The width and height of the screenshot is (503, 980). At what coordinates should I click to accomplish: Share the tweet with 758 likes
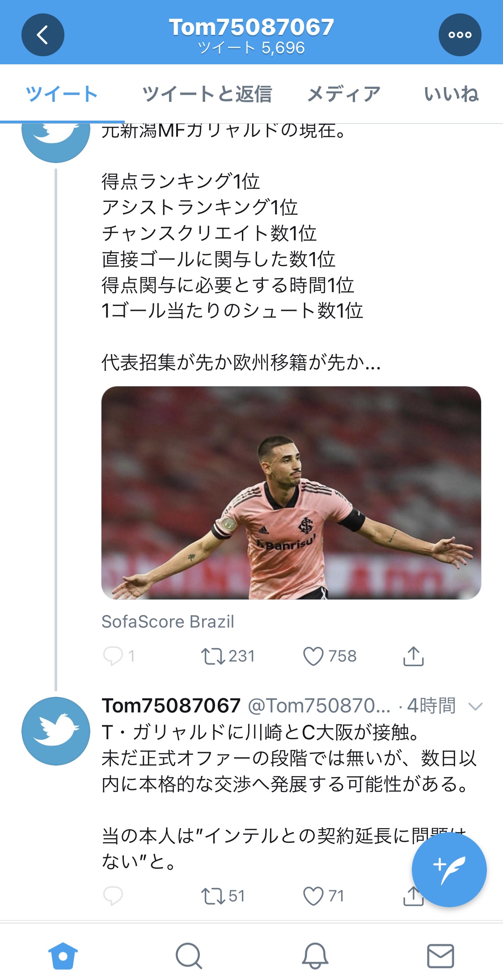(413, 656)
